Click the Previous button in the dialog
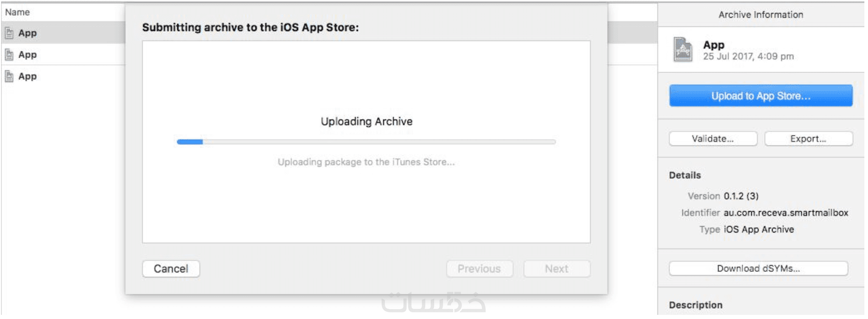The width and height of the screenshot is (868, 319). (x=479, y=269)
